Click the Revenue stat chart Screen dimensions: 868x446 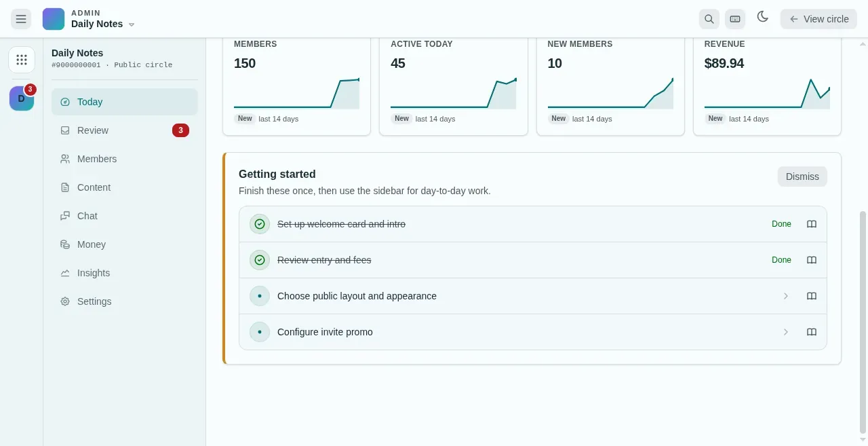pos(767,94)
